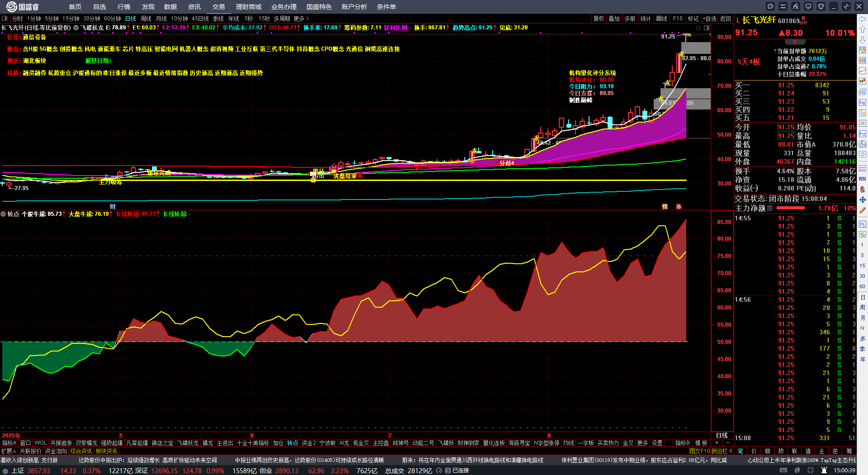Viewport: 868px width, 475px height.
Task: Open the dollar sign fund icon in sidebar
Action: pos(863,189)
